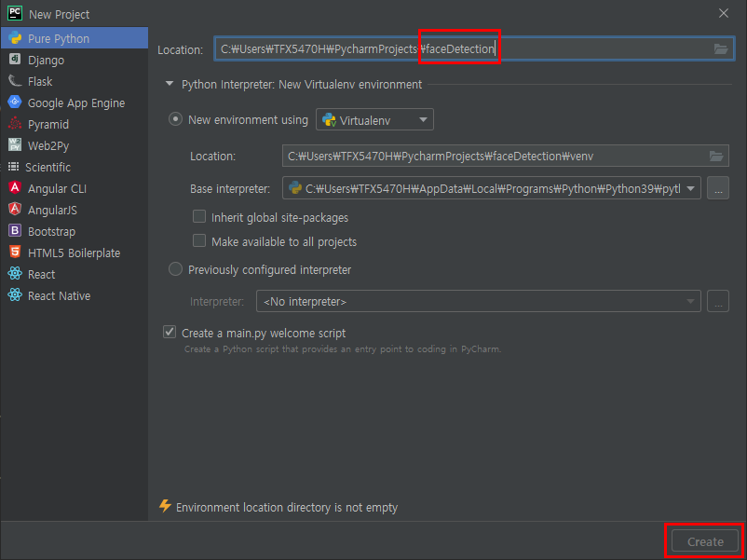The height and width of the screenshot is (560, 747).
Task: Browse folder for project Location
Action: (721, 48)
